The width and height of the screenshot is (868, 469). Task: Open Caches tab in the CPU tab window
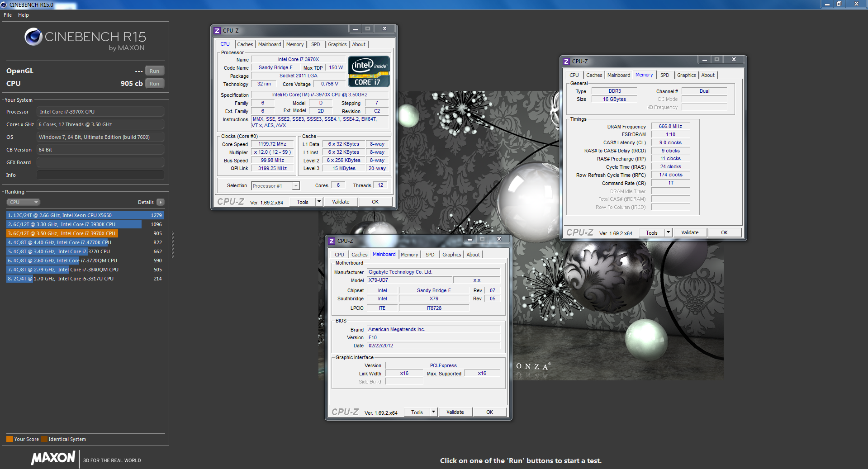[245, 44]
